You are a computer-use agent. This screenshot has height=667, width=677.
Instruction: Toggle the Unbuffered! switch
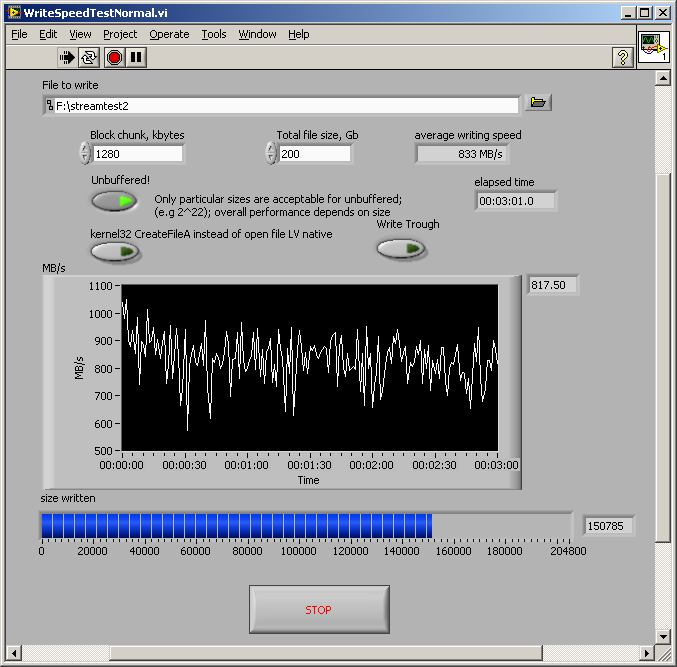click(x=114, y=202)
